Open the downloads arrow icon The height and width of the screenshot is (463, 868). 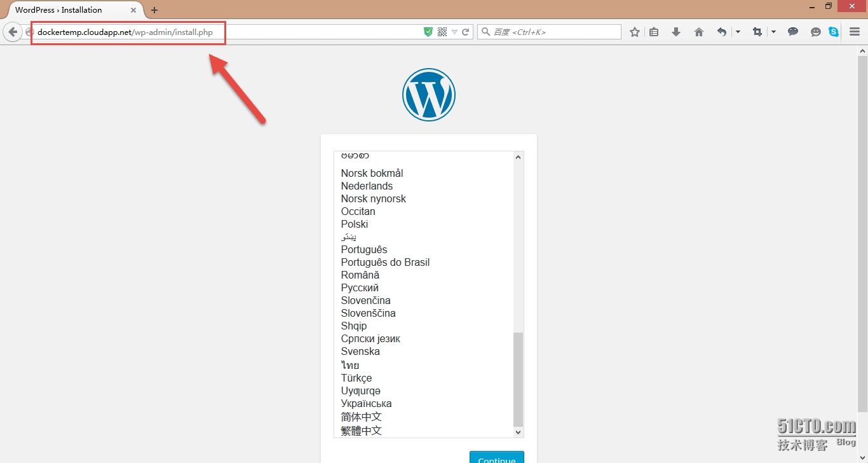pos(676,32)
